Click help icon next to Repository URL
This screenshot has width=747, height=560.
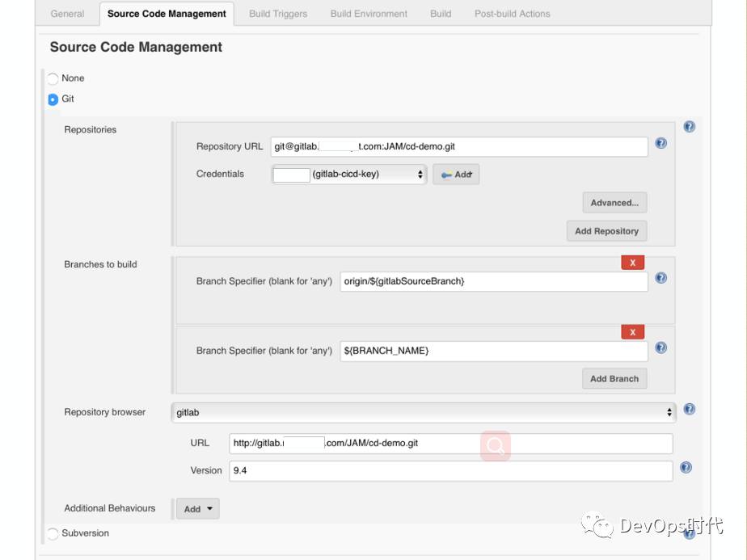pyautogui.click(x=660, y=144)
